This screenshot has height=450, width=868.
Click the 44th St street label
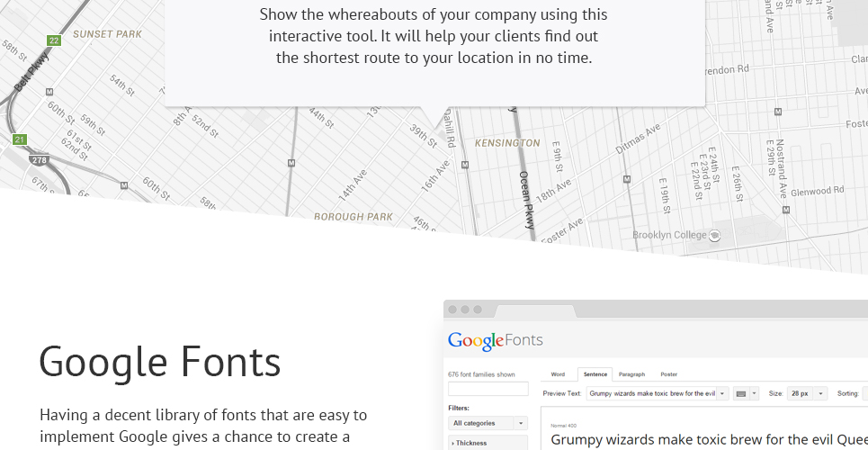coord(321,118)
